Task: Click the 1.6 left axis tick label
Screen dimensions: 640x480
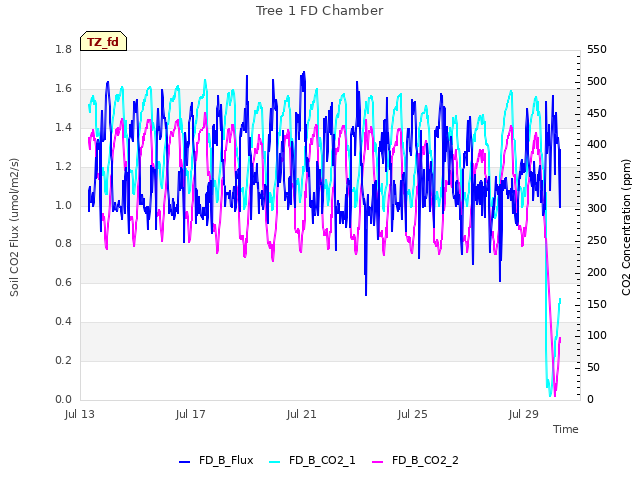Action: pyautogui.click(x=64, y=89)
